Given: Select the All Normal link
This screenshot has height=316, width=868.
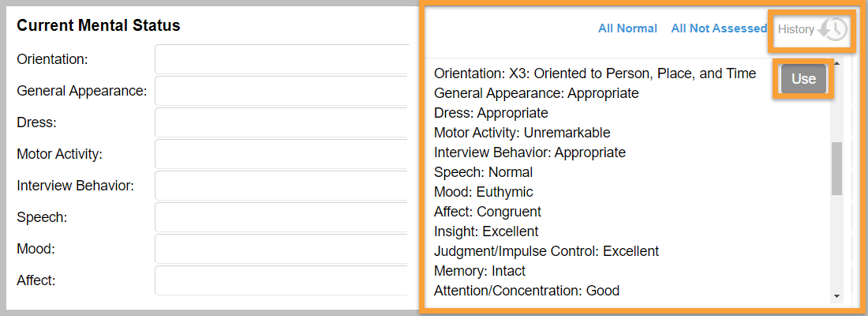Looking at the screenshot, I should tap(627, 28).
